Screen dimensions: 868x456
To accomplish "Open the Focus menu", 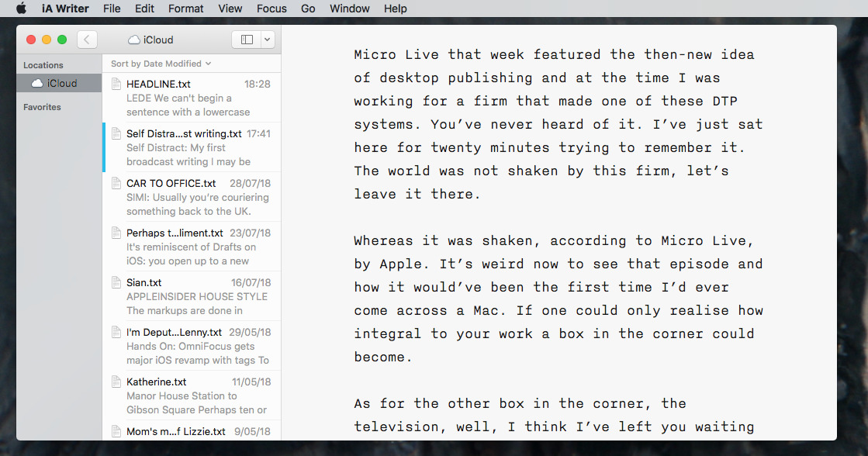I will pyautogui.click(x=271, y=9).
